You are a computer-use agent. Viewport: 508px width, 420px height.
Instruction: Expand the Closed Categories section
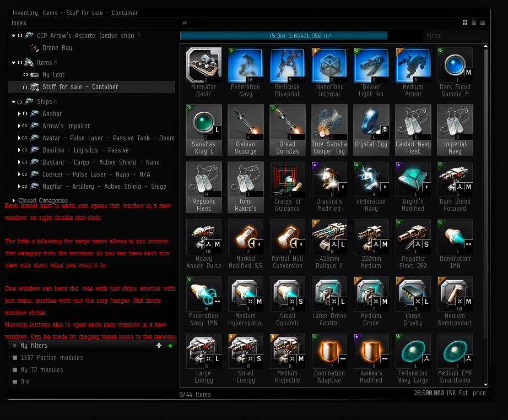14,200
